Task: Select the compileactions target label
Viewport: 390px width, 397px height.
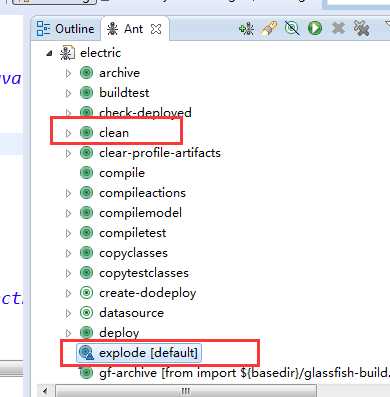Action: point(142,193)
